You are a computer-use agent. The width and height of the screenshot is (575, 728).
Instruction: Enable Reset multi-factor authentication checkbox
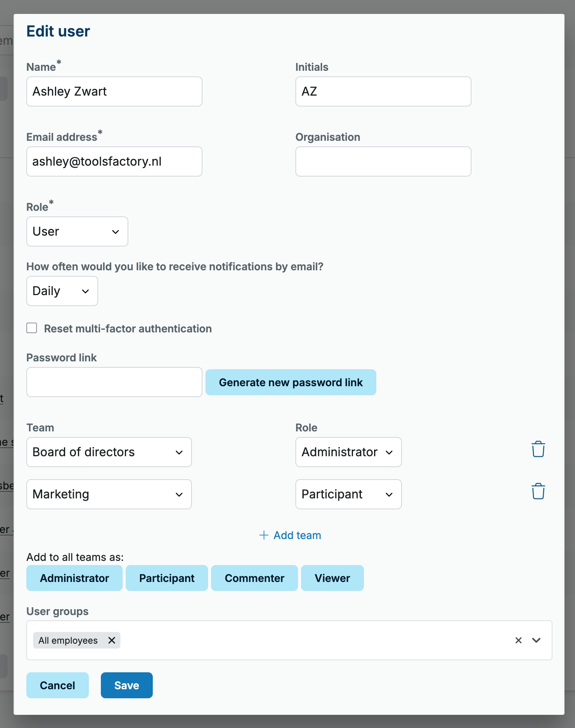point(32,328)
